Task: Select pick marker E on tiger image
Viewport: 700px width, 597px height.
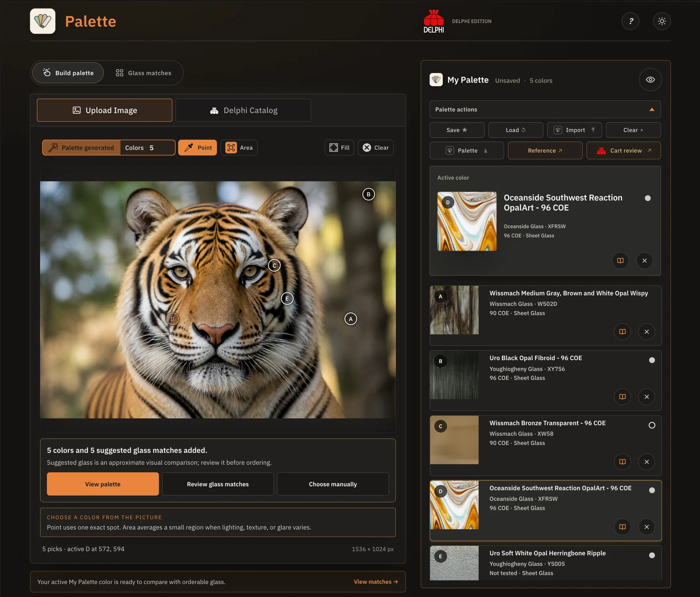Action: 287,298
